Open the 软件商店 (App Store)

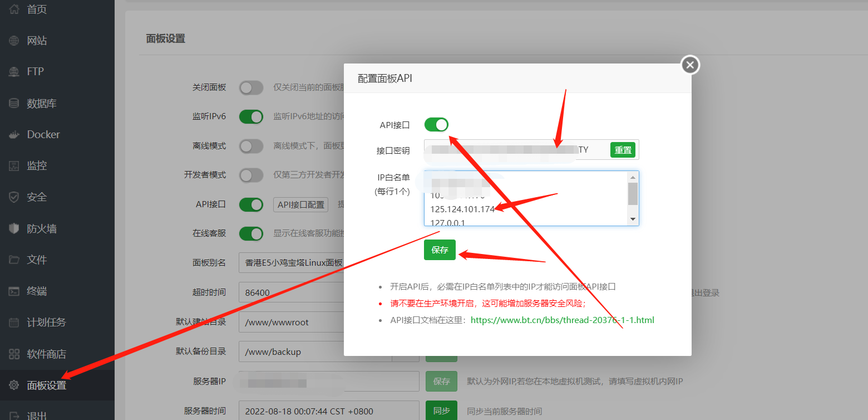[x=43, y=353]
